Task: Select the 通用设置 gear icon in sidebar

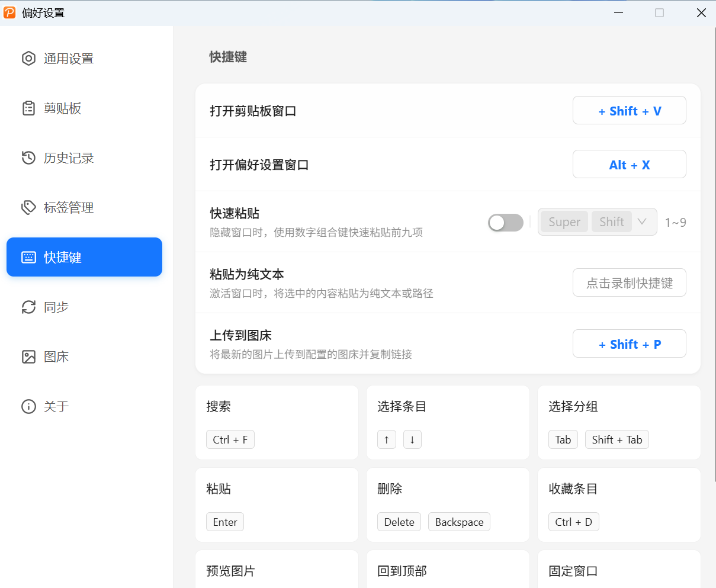Action: coord(28,58)
